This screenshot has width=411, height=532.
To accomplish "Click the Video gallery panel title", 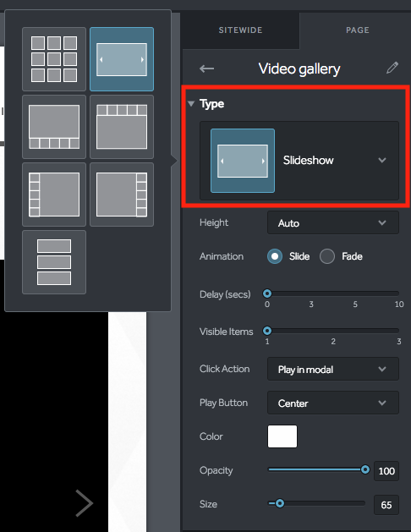I will click(299, 69).
